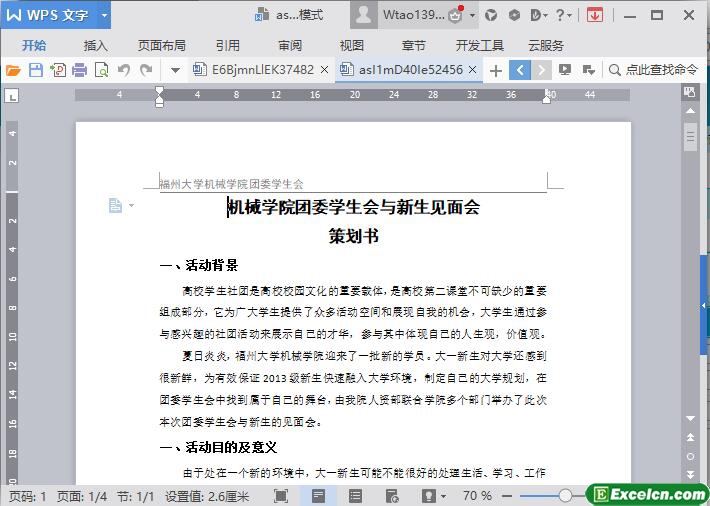Screen dimensions: 710x506
Task: Click the print icon
Action: click(79, 70)
